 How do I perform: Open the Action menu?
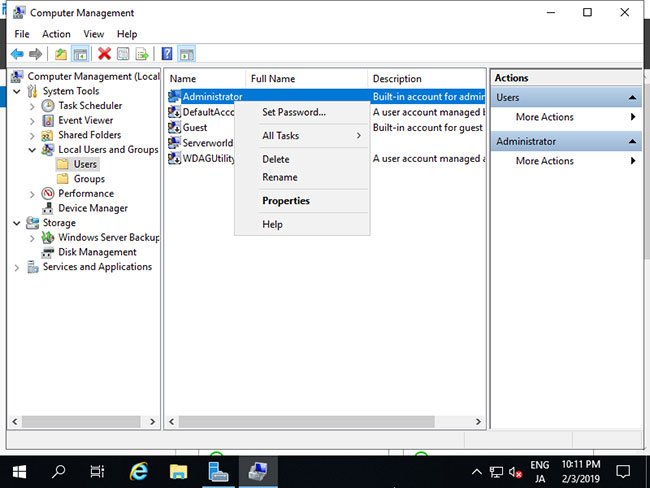[56, 34]
